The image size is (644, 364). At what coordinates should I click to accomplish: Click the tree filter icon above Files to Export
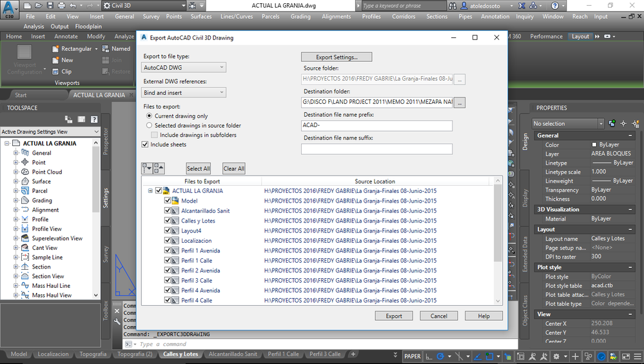click(147, 168)
